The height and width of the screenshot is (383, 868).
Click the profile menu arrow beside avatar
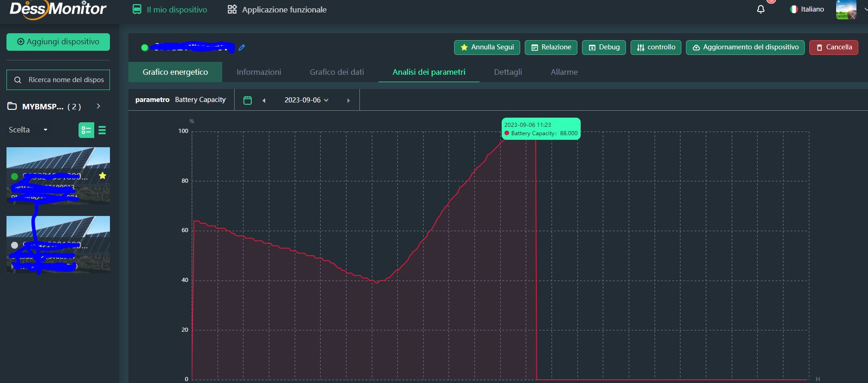pyautogui.click(x=865, y=9)
